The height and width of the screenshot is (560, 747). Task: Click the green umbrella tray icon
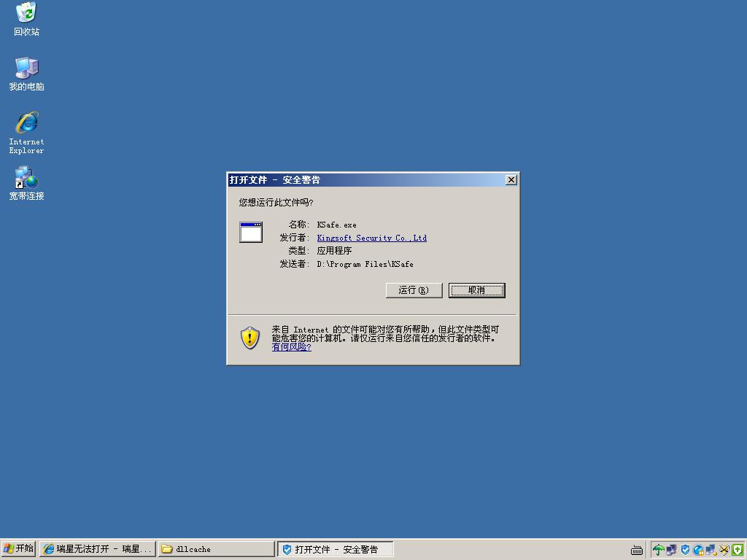[659, 550]
